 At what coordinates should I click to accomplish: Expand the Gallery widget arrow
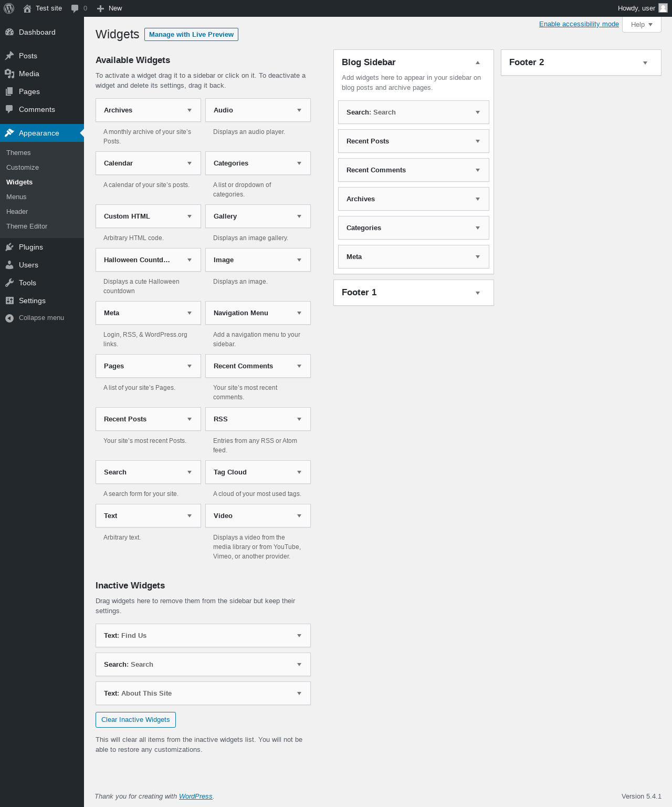[299, 216]
